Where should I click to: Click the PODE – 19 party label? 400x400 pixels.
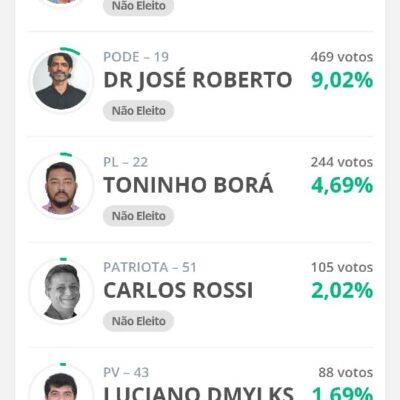tap(136, 57)
